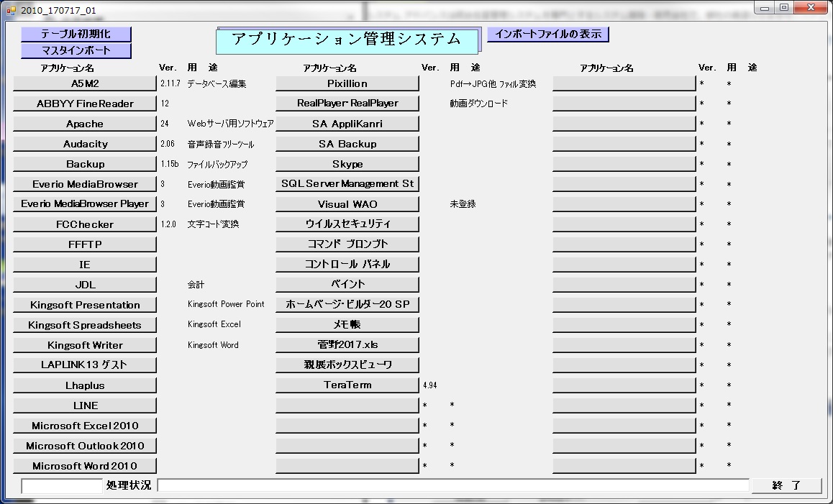Open インポートファイルの表示

click(547, 34)
